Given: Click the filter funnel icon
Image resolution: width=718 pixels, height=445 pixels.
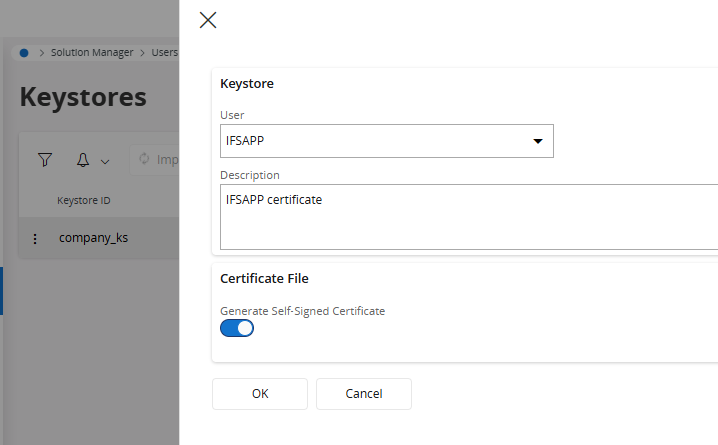Looking at the screenshot, I should pyautogui.click(x=45, y=160).
